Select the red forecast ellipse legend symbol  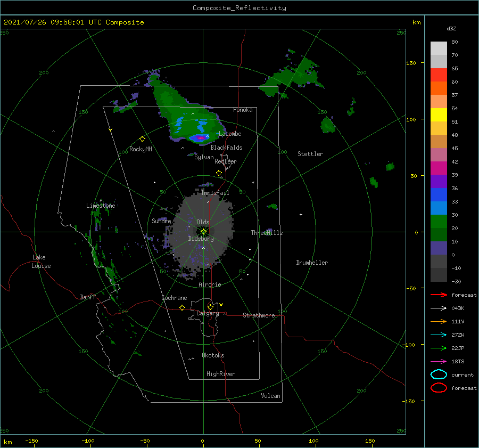click(x=439, y=388)
